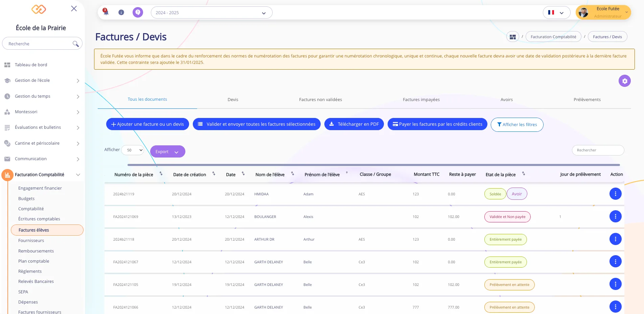Click the horizontal table scrollbar

tap(373, 165)
